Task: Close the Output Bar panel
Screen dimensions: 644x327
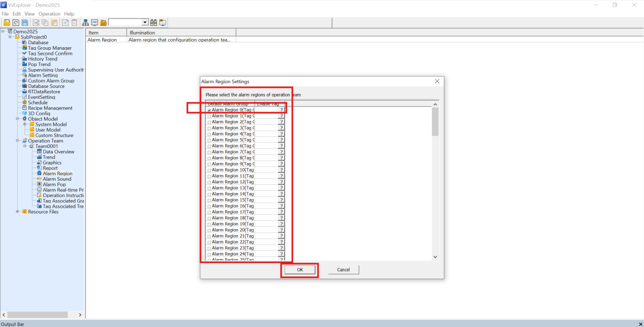Action: coord(640,324)
